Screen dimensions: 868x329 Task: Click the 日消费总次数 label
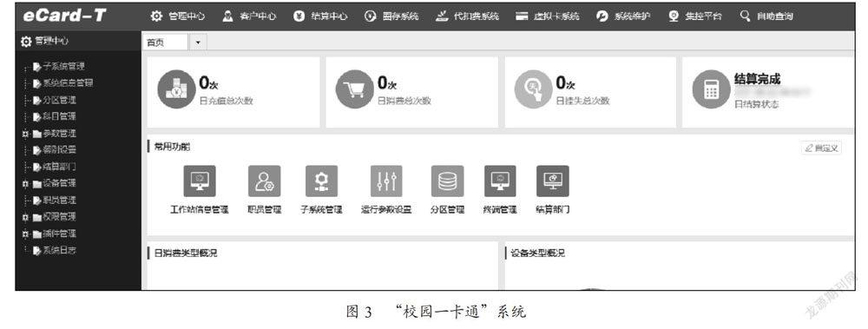click(404, 101)
